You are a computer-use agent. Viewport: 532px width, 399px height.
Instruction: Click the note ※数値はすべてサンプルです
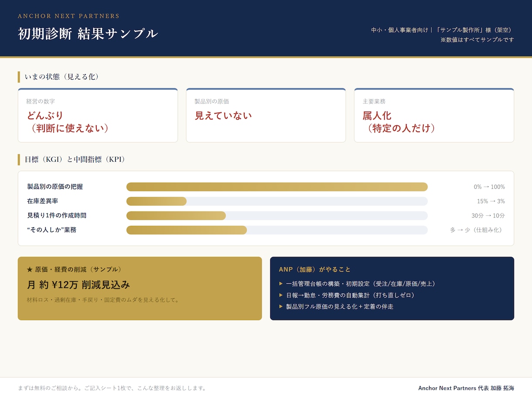click(477, 40)
